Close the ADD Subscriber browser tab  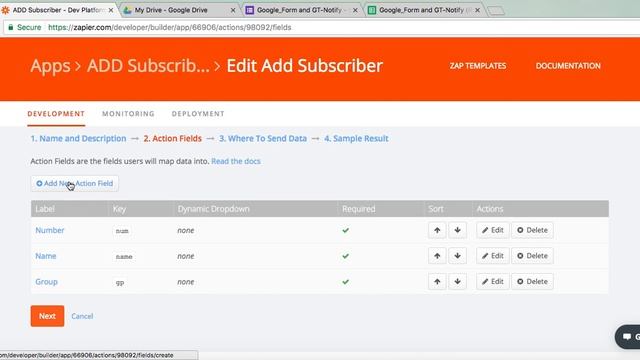pos(111,10)
